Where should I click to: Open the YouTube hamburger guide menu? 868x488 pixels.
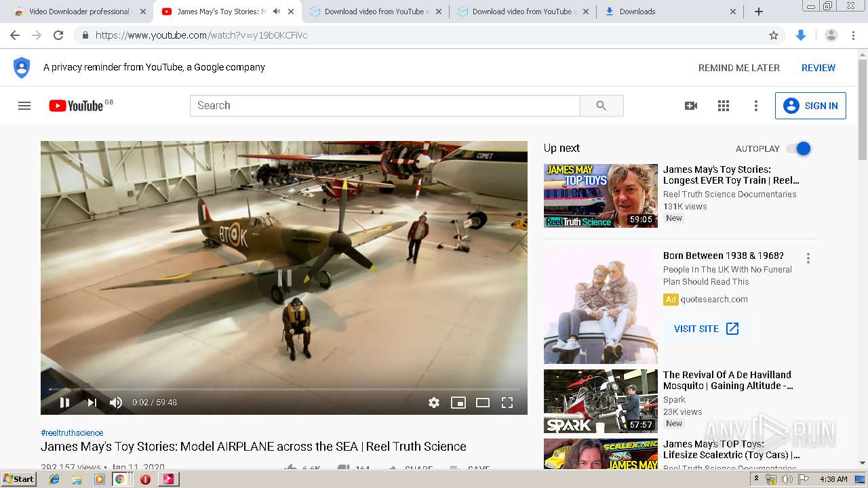(24, 106)
